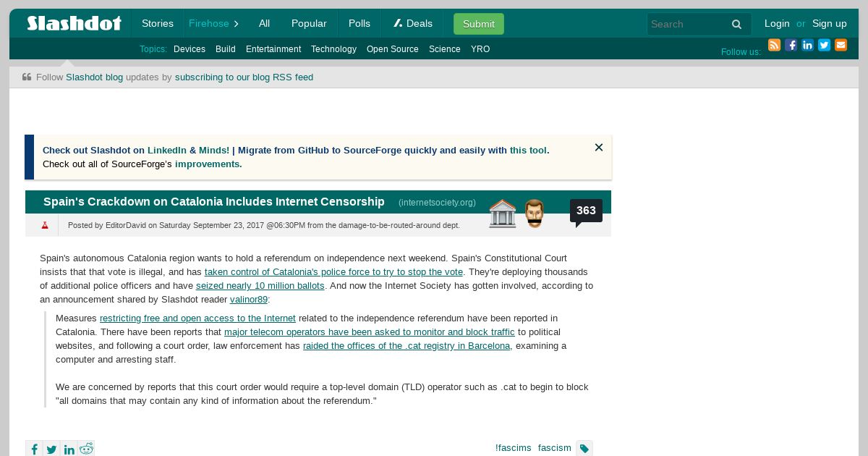Open the YRO topic

click(480, 49)
